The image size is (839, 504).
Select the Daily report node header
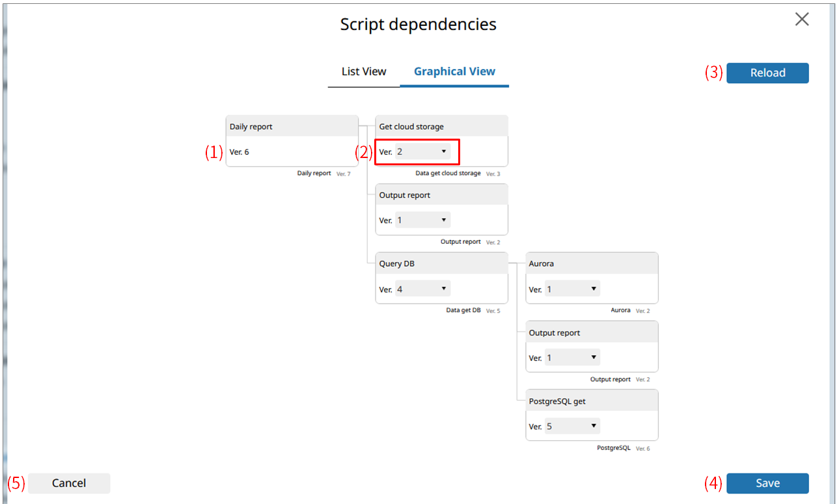(292, 127)
